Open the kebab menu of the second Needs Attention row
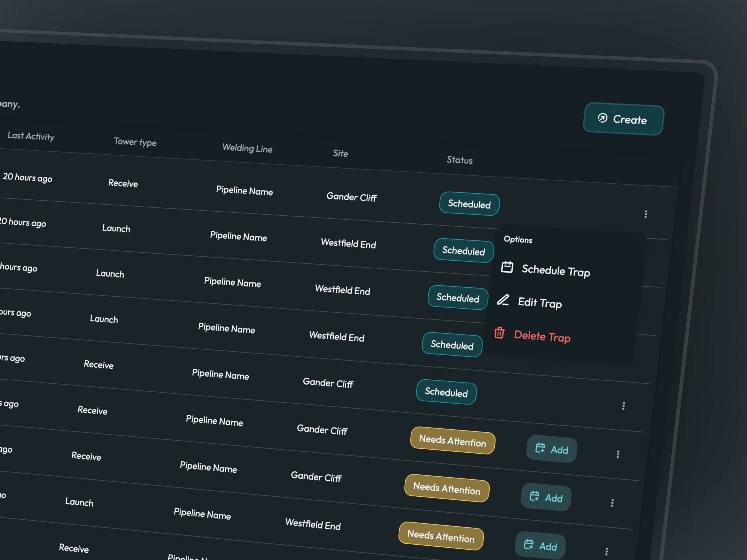This screenshot has height=560, width=747. (x=612, y=503)
